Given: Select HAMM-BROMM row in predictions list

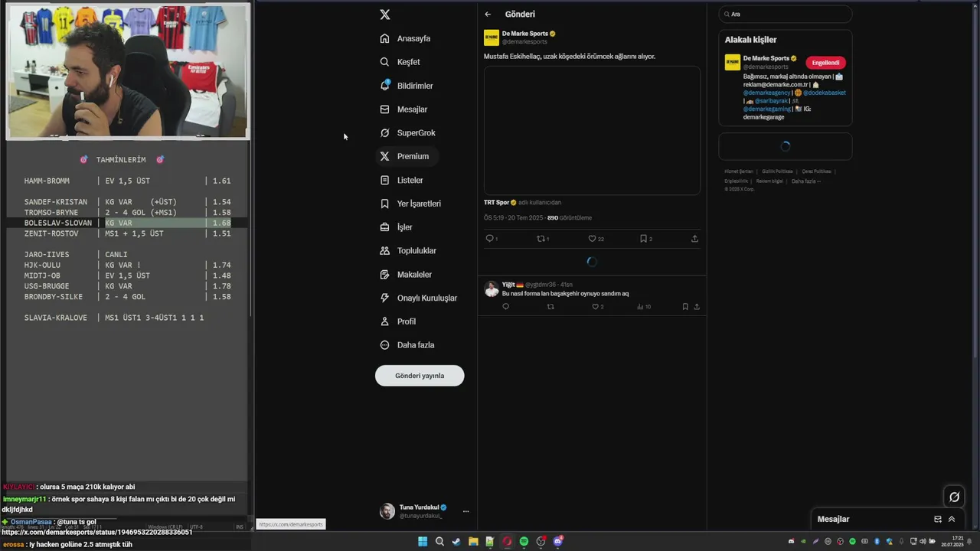Looking at the screenshot, I should (x=128, y=181).
